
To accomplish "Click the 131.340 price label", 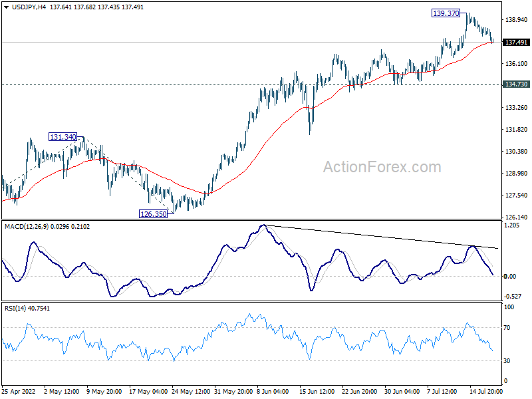I will (x=63, y=137).
